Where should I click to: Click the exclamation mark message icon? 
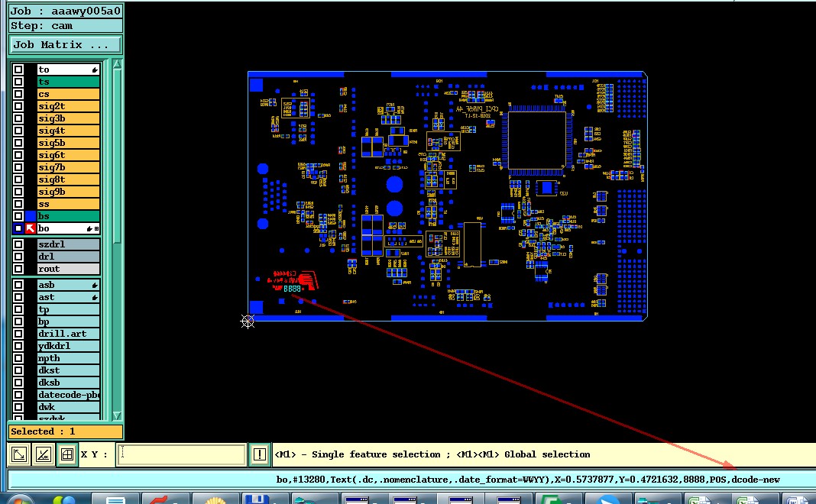259,454
